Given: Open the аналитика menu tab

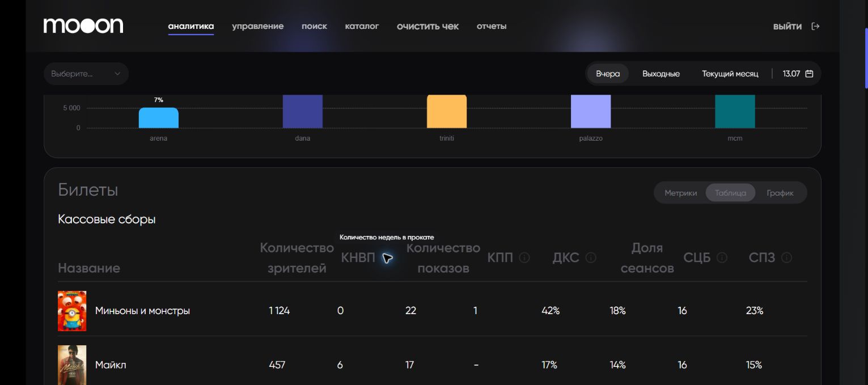Looking at the screenshot, I should 191,26.
